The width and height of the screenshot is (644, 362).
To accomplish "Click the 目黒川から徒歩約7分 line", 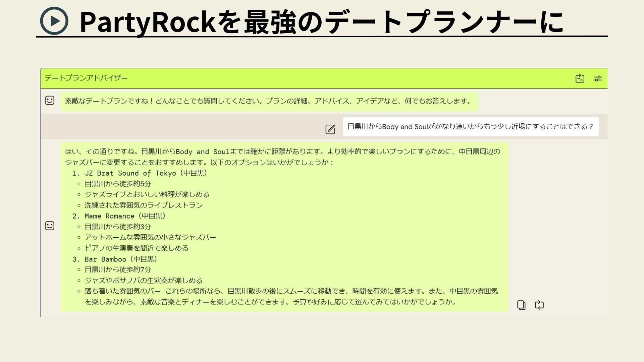I will pyautogui.click(x=118, y=269).
